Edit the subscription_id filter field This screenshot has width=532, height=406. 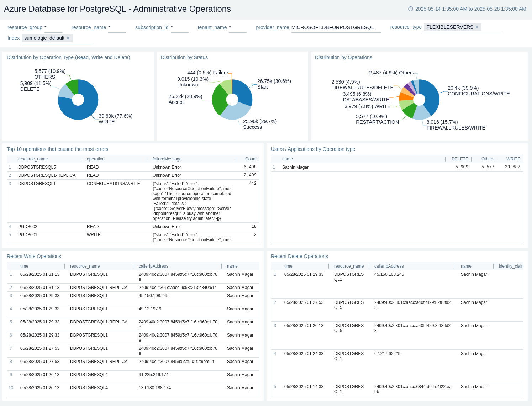pos(180,28)
